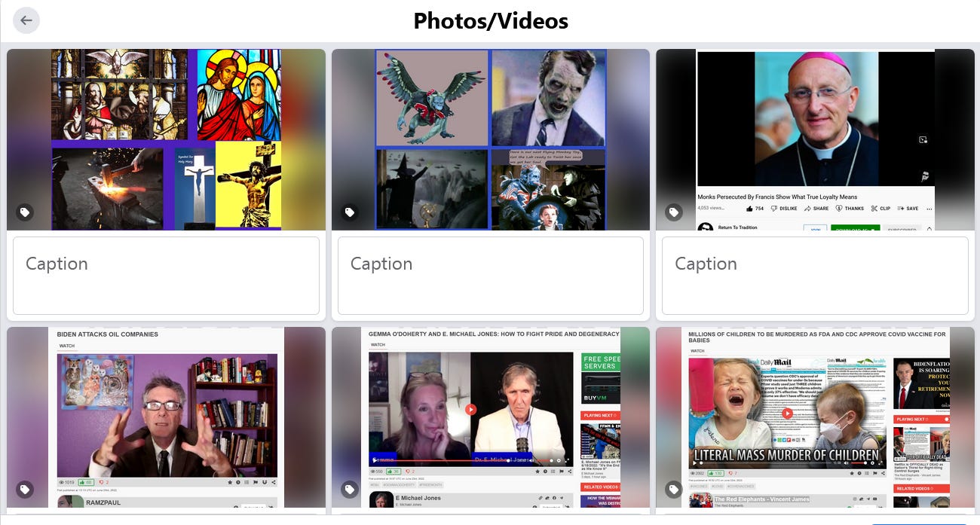Click the Photos/Videos heading text
The image size is (980, 525).
coord(491,20)
